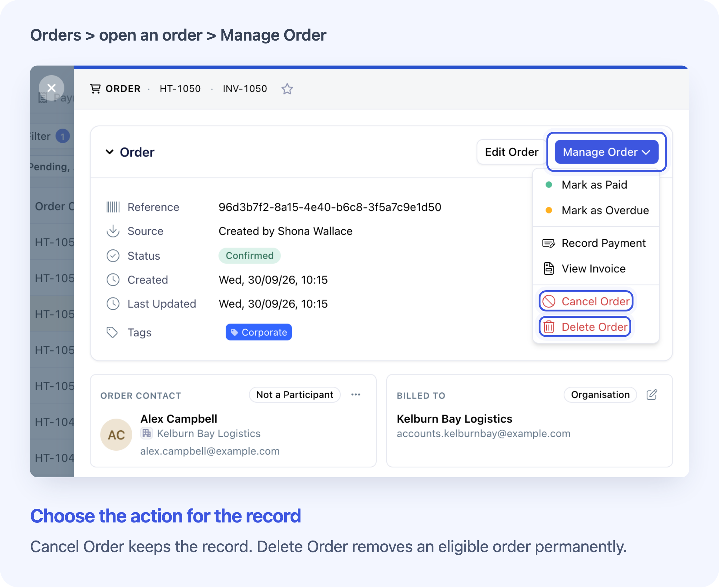Click the Source download icon
The width and height of the screenshot is (719, 588).
(113, 231)
